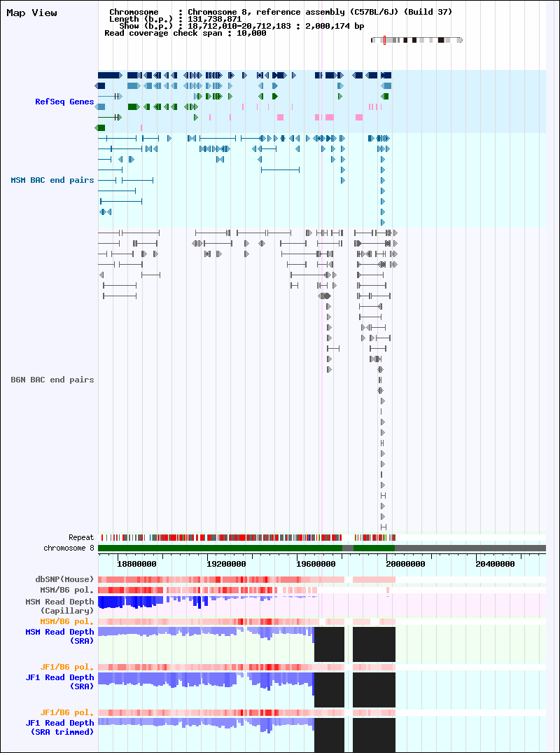Viewport: 560px width, 753px height.
Task: Click the Show (b.p.) range text
Action: tap(241, 26)
